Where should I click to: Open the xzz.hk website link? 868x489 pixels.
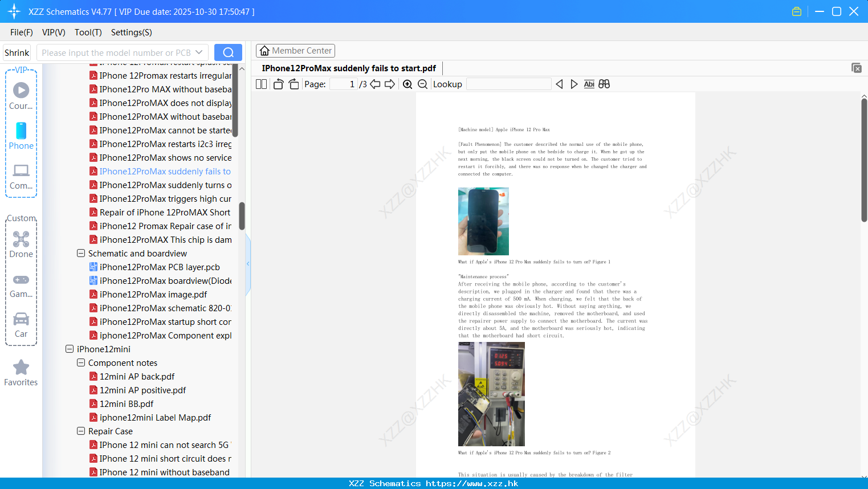click(472, 483)
